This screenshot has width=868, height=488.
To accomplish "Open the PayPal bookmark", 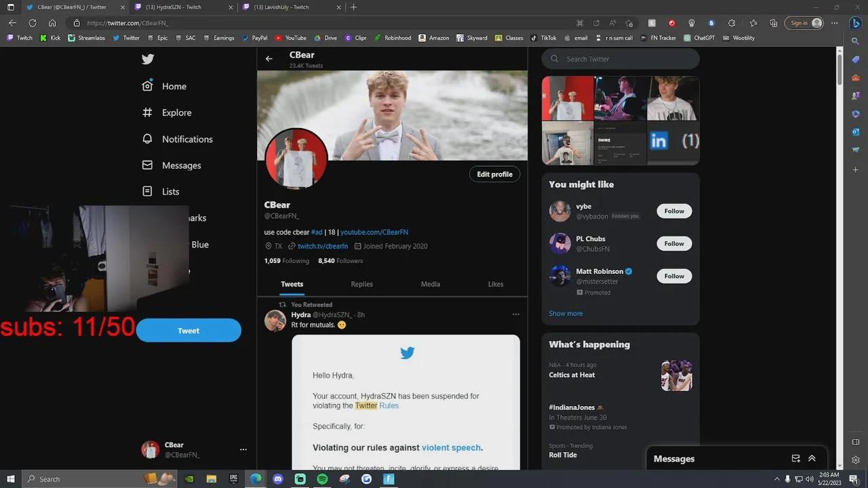I will (x=254, y=38).
